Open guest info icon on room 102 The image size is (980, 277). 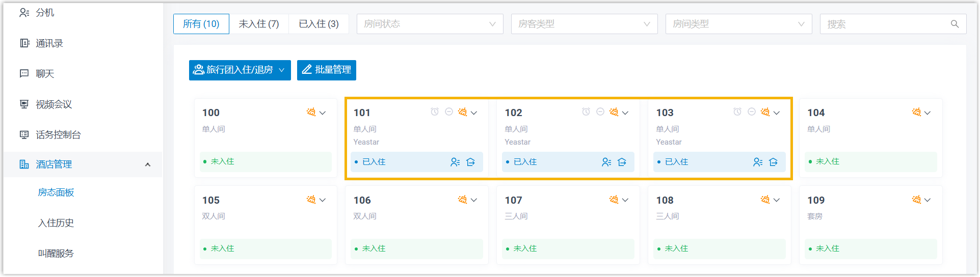[606, 162]
